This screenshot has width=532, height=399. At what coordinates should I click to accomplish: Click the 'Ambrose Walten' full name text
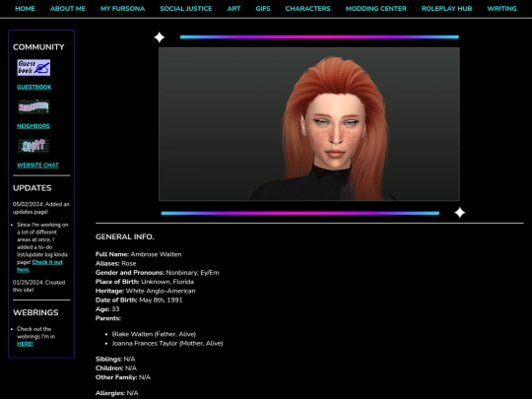coord(156,254)
